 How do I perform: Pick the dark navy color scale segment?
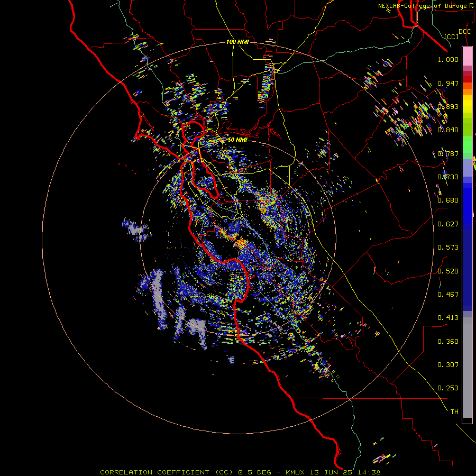tap(467, 270)
